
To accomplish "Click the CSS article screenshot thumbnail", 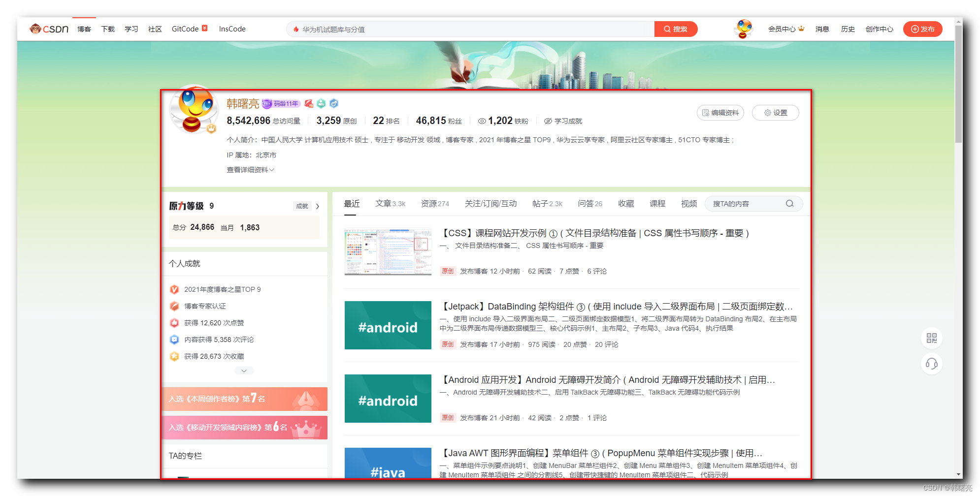I will pos(388,252).
